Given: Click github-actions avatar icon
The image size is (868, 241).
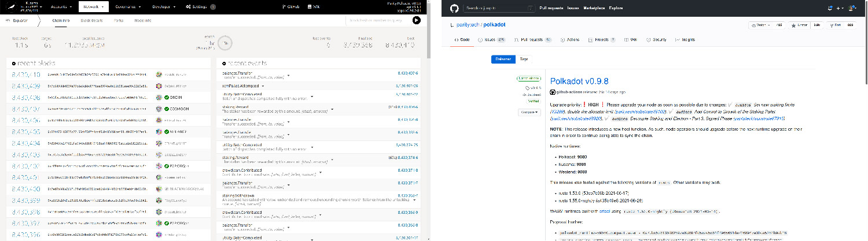Looking at the screenshot, I should point(553,92).
